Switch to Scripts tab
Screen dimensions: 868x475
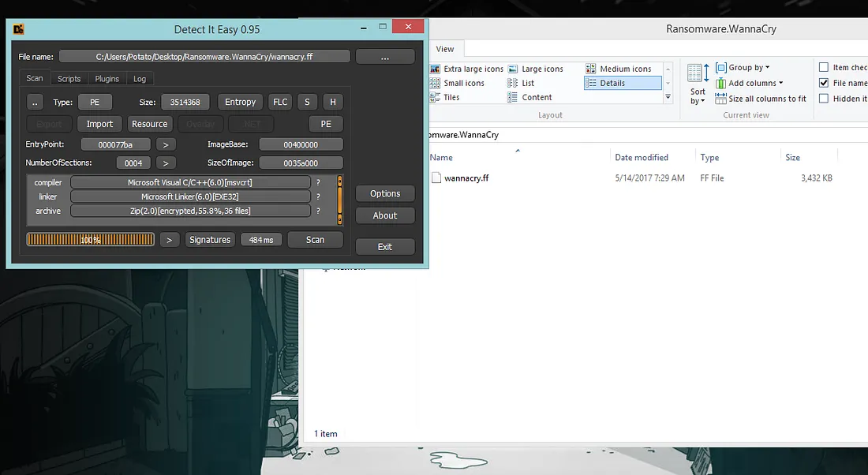click(x=69, y=79)
